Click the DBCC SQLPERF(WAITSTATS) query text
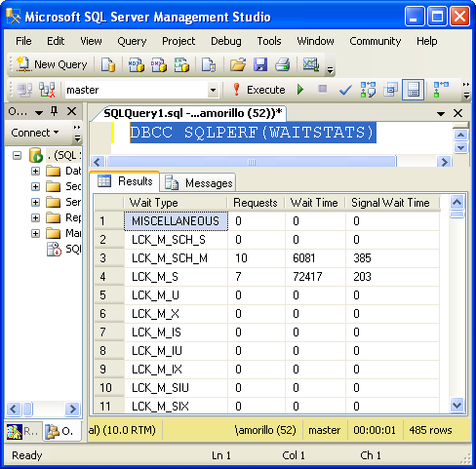Screen dimensions: 476x469 pos(252,133)
